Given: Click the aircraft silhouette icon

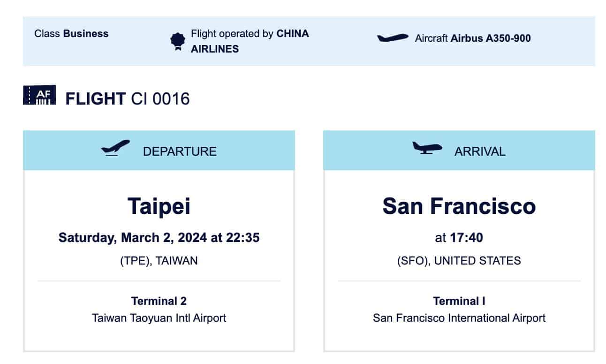Looking at the screenshot, I should (x=393, y=38).
